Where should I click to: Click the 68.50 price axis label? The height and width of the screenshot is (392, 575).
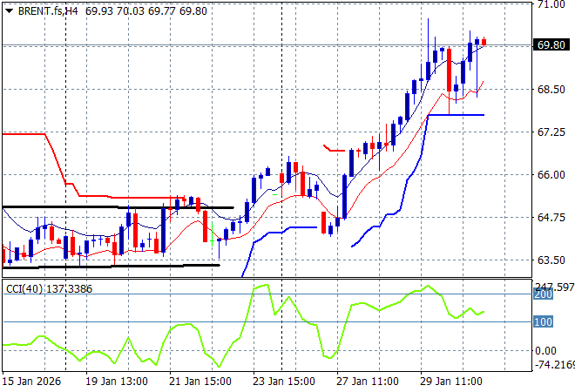click(551, 90)
